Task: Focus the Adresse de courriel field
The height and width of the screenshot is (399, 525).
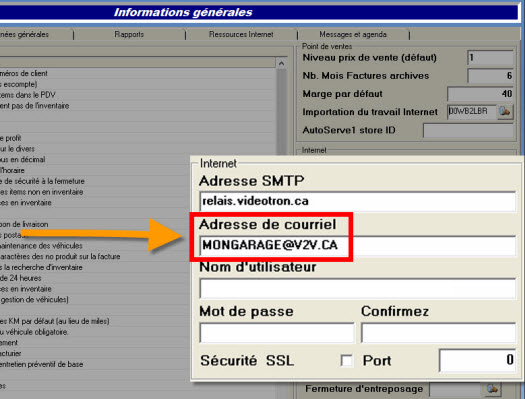Action: [x=358, y=245]
